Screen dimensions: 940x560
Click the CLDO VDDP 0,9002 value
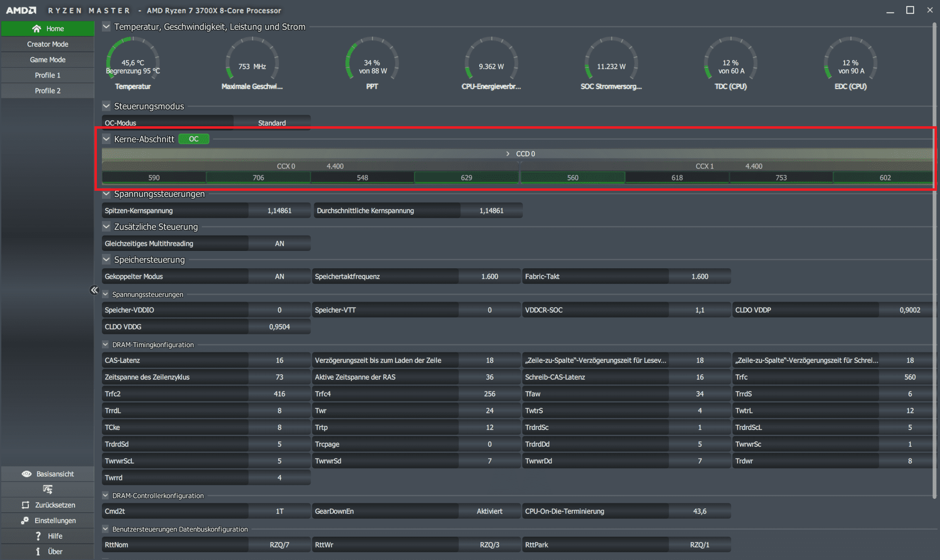coord(910,310)
